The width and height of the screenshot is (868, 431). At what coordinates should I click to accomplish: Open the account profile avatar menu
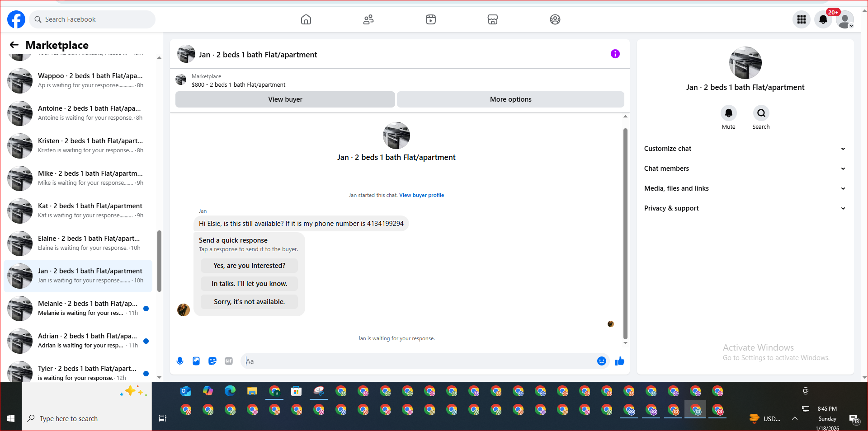click(844, 19)
